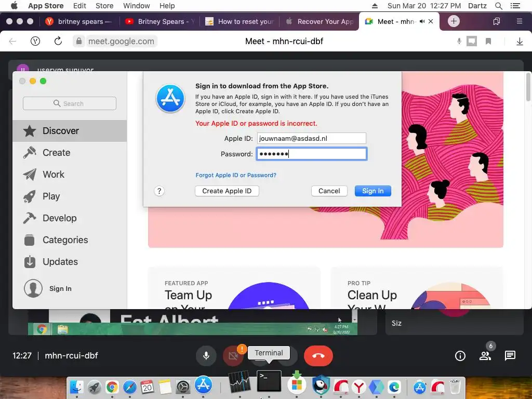The image size is (532, 399).
Task: Click the Password field
Action: coord(312,154)
